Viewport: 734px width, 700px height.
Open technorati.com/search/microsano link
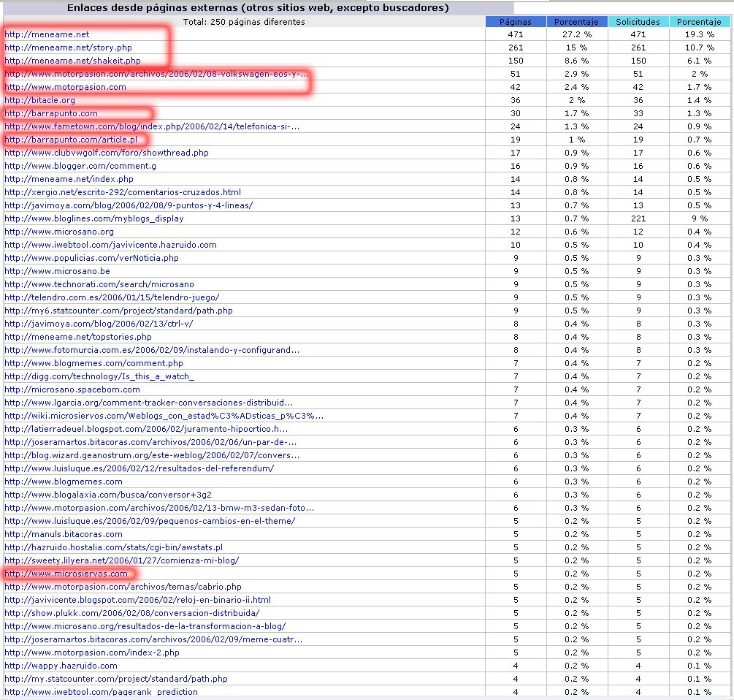[x=99, y=284]
